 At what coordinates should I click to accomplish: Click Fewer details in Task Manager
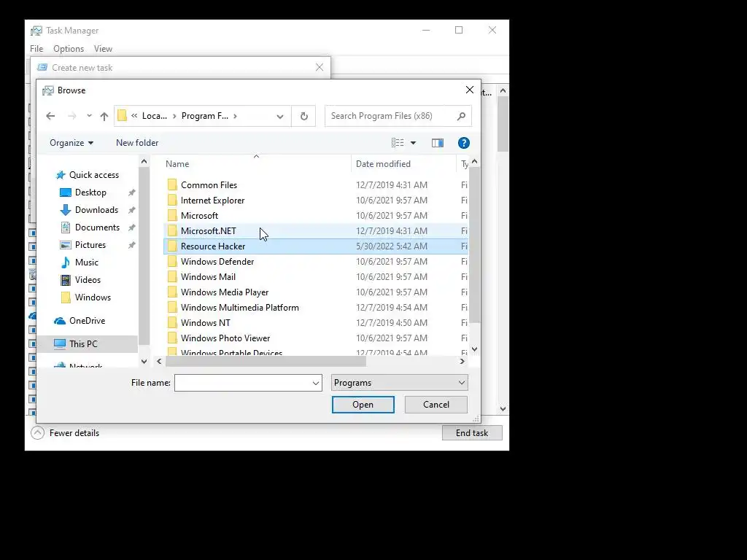pyautogui.click(x=65, y=433)
